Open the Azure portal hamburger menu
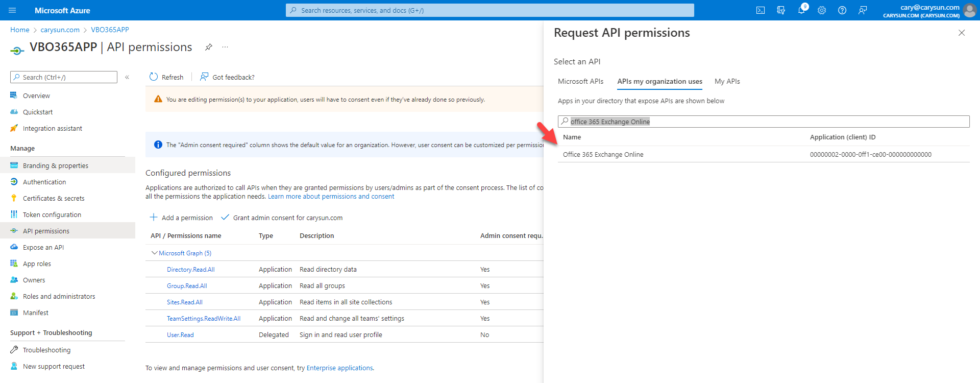This screenshot has height=383, width=980. coord(13,10)
